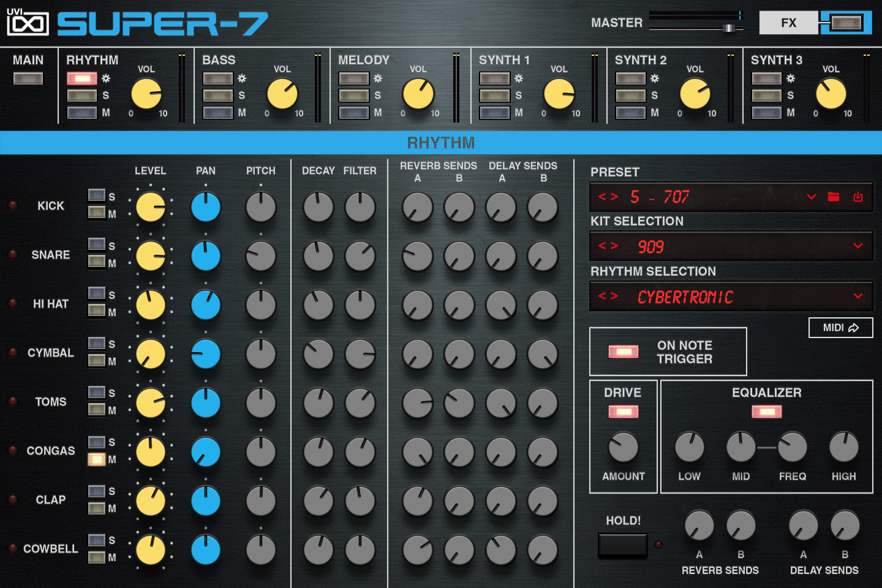The width and height of the screenshot is (882, 588).
Task: Click global Reverb Sends A knob
Action: (699, 526)
